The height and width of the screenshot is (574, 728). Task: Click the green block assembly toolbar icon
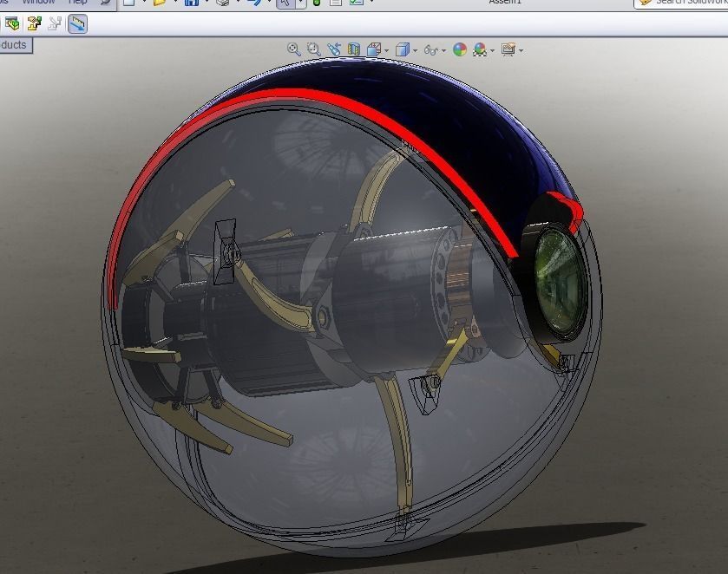(x=11, y=23)
